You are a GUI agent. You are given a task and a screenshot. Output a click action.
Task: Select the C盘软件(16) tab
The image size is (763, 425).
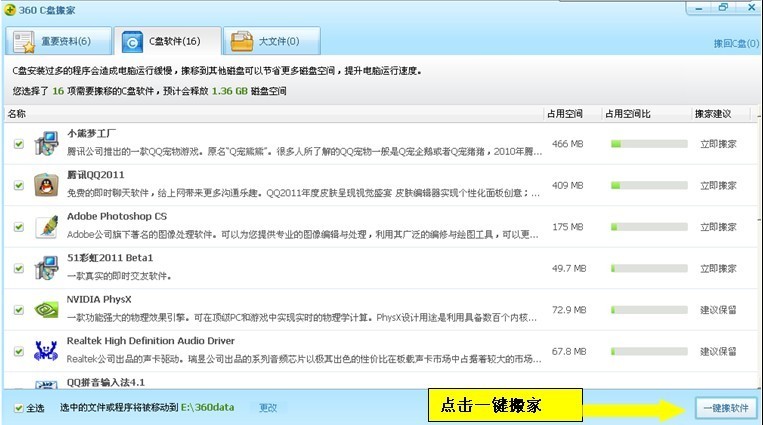click(x=167, y=41)
